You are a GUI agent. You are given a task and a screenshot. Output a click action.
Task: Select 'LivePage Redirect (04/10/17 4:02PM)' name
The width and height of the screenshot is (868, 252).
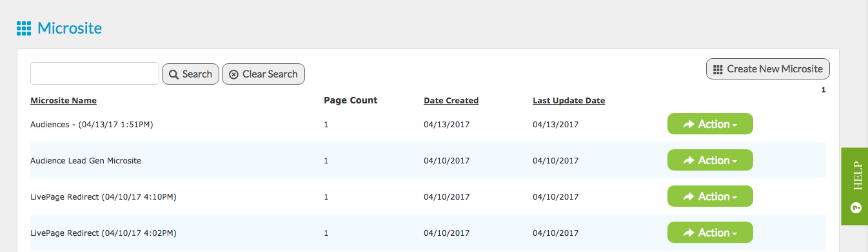(x=103, y=233)
